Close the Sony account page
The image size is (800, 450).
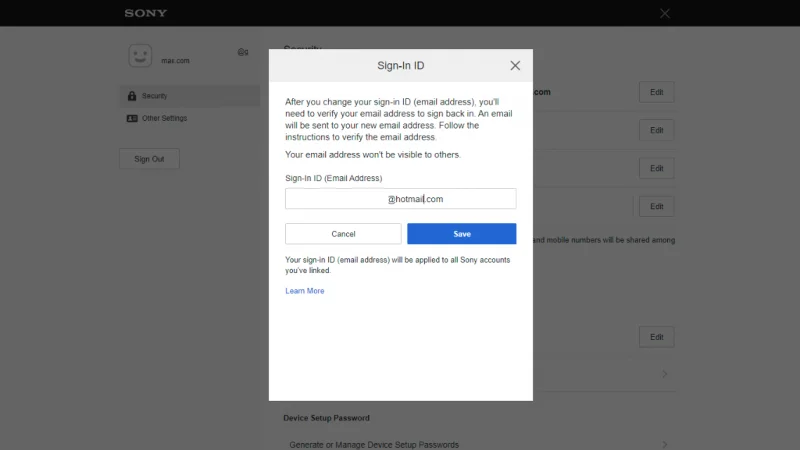[664, 13]
